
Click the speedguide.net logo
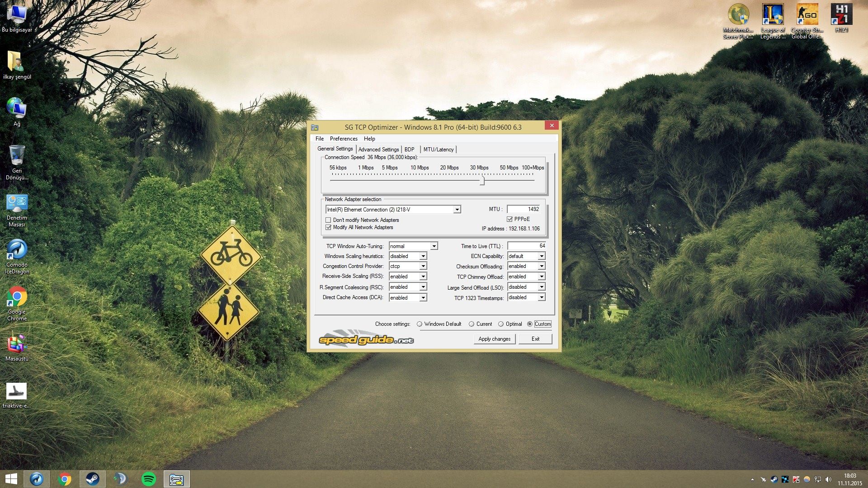pos(366,340)
